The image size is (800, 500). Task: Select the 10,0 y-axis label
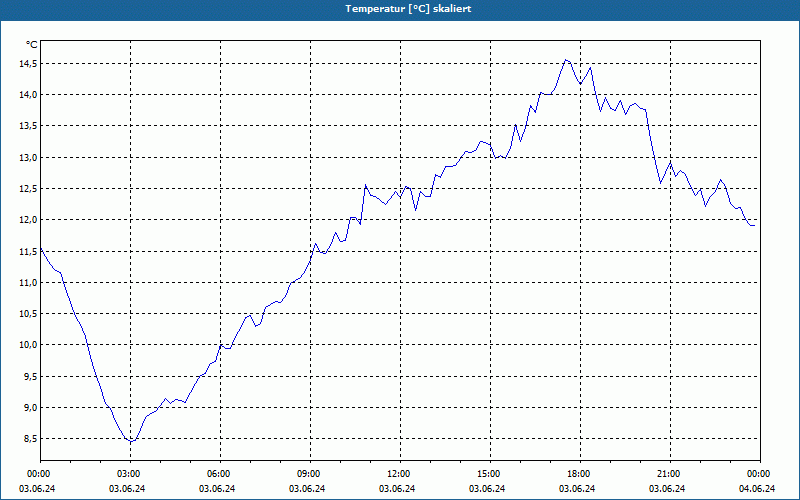click(x=28, y=345)
